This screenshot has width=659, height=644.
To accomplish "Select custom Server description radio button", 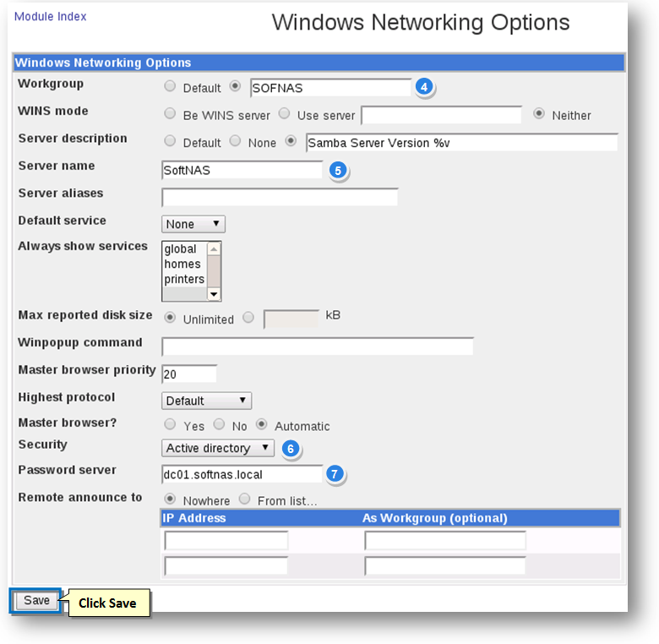I will (291, 141).
